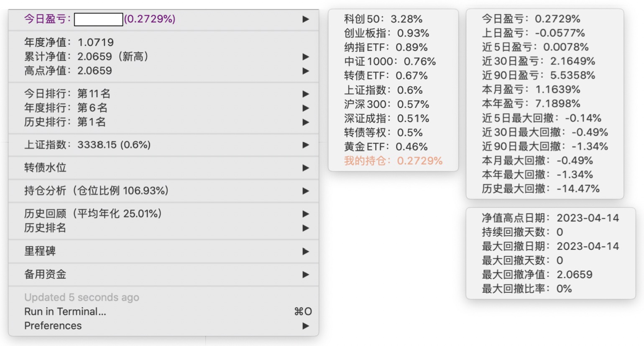Expand the Preferences submenu arrow
This screenshot has height=346, width=644.
(x=306, y=326)
